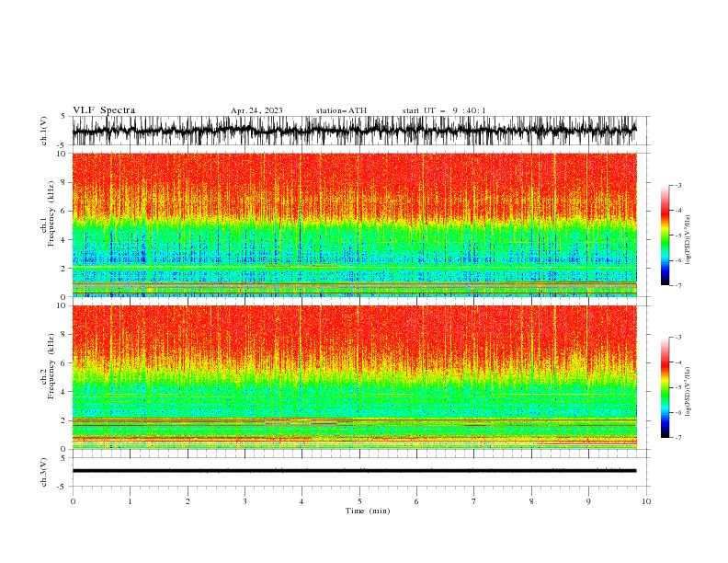Click the ch.2 frequency tick "8"
The image size is (728, 563).
(x=63, y=335)
